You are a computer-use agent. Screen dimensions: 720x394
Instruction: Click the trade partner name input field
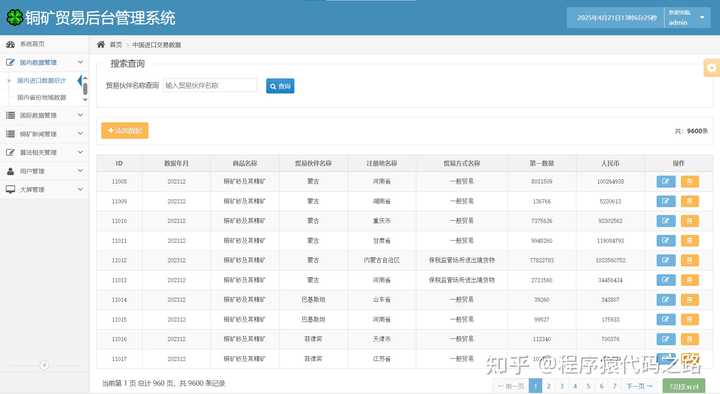tap(210, 85)
